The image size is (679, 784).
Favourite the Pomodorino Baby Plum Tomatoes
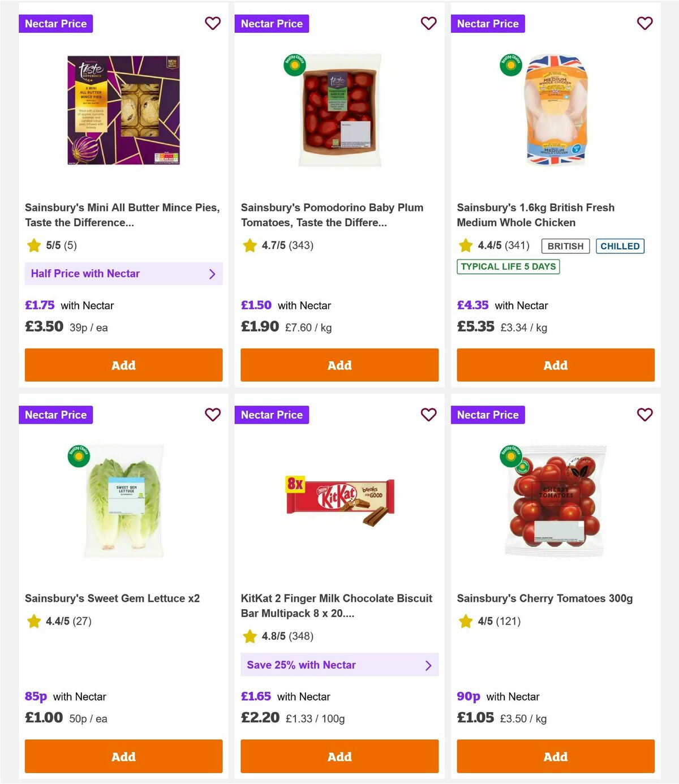point(428,23)
